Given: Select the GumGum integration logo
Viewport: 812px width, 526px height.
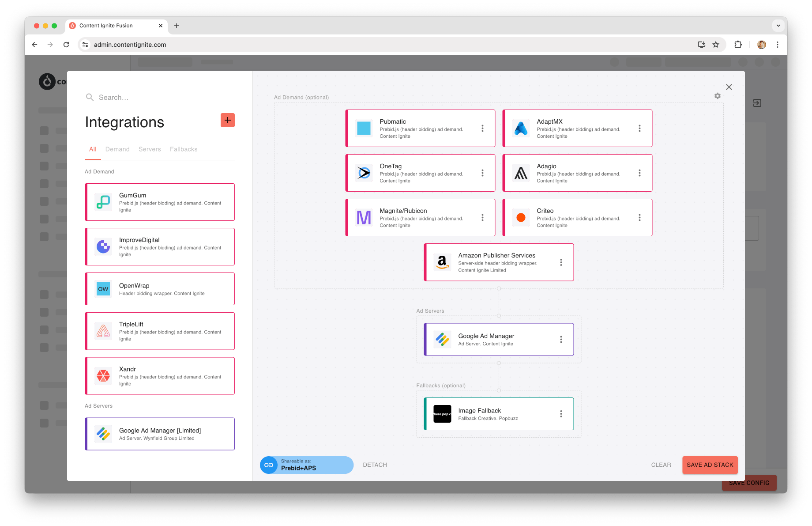Looking at the screenshot, I should [103, 202].
